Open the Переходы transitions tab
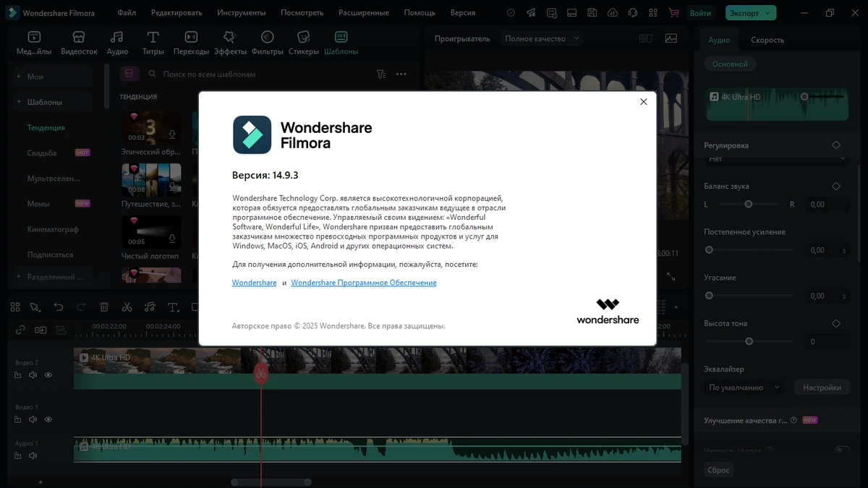 point(191,43)
